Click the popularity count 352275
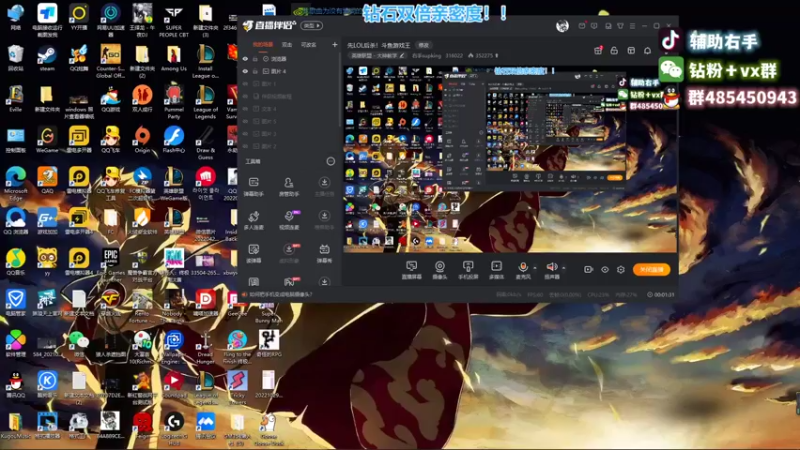 coord(484,56)
